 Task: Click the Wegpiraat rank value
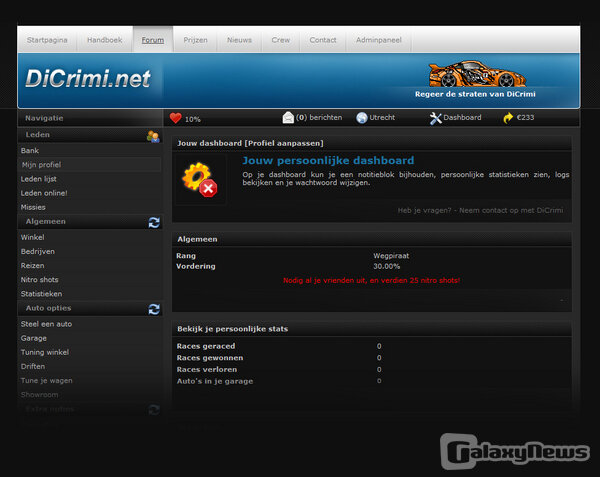(391, 256)
